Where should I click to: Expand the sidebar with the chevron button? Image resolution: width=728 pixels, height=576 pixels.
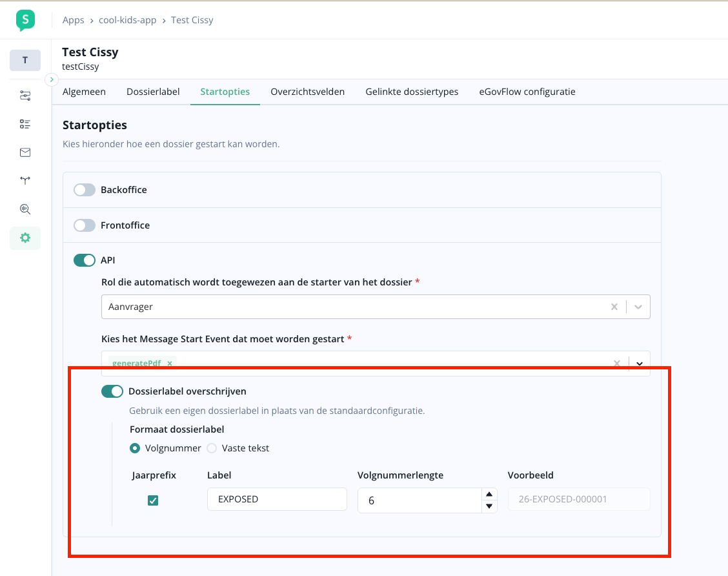pyautogui.click(x=52, y=79)
